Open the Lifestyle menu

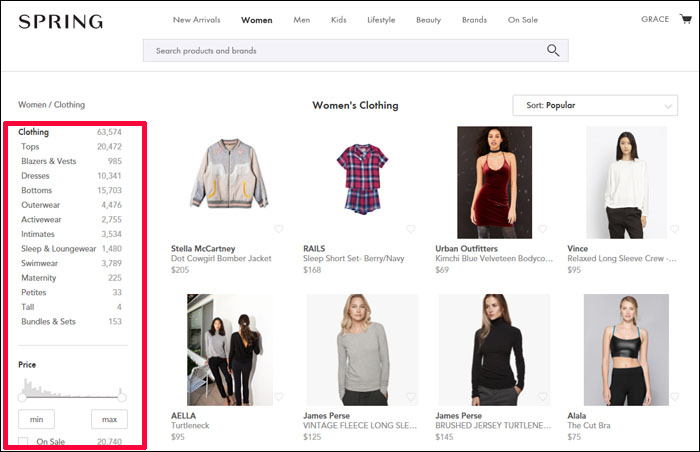tap(381, 20)
